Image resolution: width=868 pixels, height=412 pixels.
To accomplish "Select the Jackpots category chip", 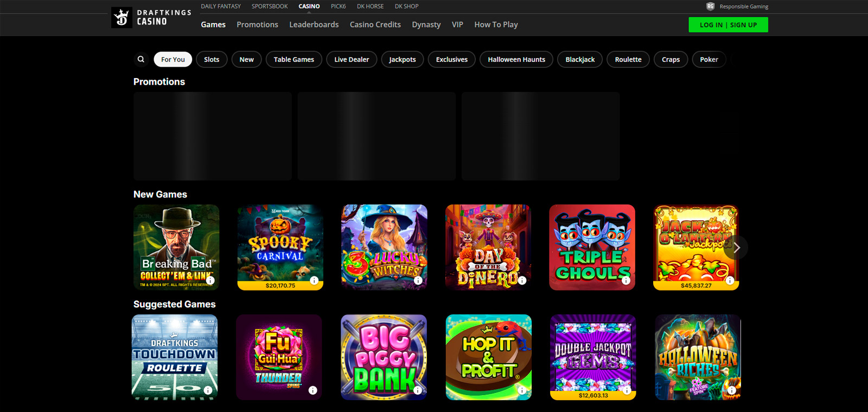I will click(403, 59).
